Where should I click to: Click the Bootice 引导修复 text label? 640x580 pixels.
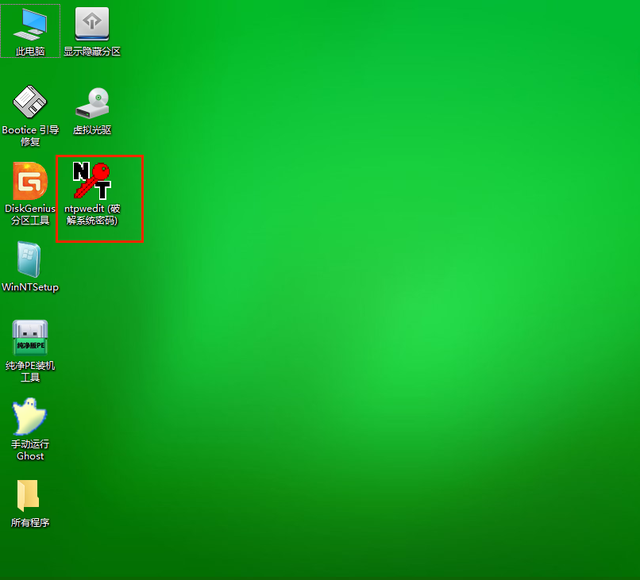[30, 136]
